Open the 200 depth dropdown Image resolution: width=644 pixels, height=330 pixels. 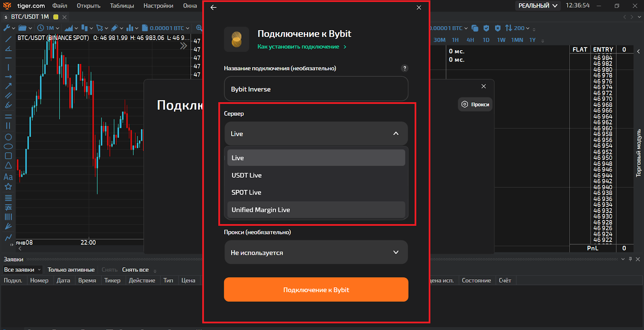(518, 28)
